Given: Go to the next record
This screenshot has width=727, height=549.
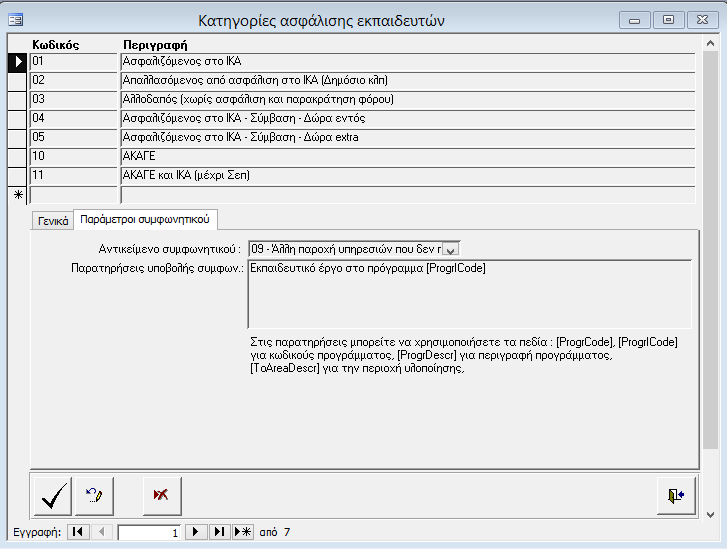Looking at the screenshot, I should tap(197, 532).
